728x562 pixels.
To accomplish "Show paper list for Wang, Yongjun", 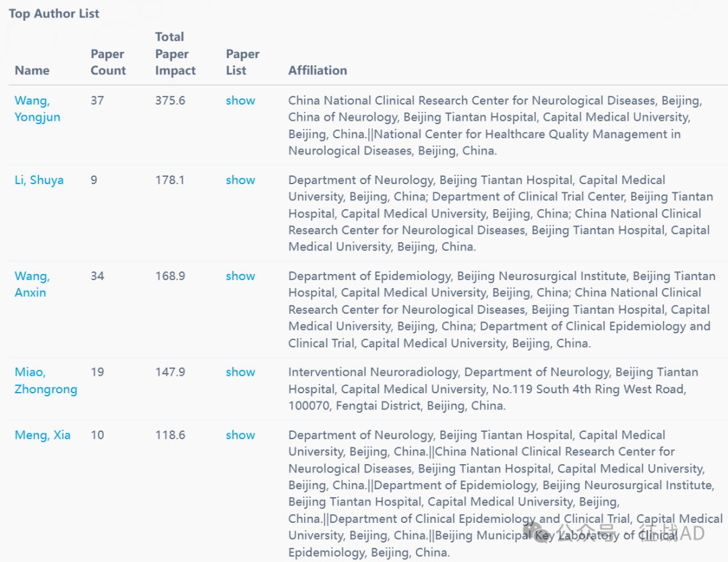I will click(x=241, y=101).
